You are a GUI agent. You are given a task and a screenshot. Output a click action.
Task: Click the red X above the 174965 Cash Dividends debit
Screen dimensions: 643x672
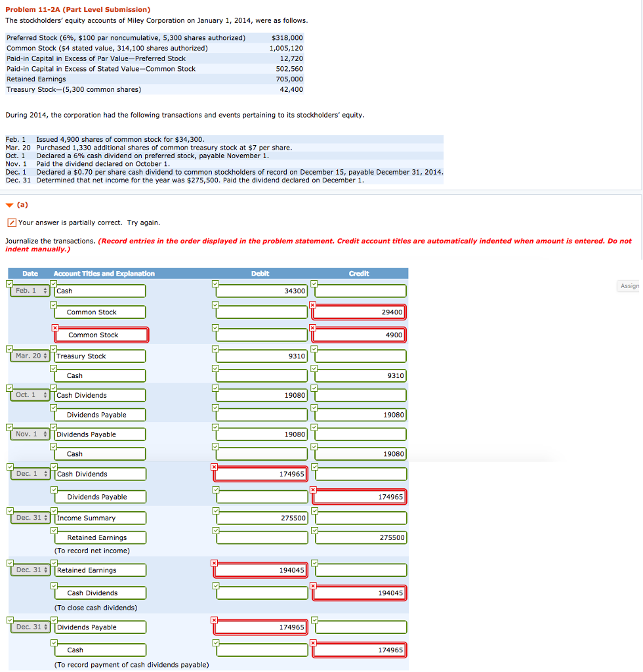coord(215,467)
